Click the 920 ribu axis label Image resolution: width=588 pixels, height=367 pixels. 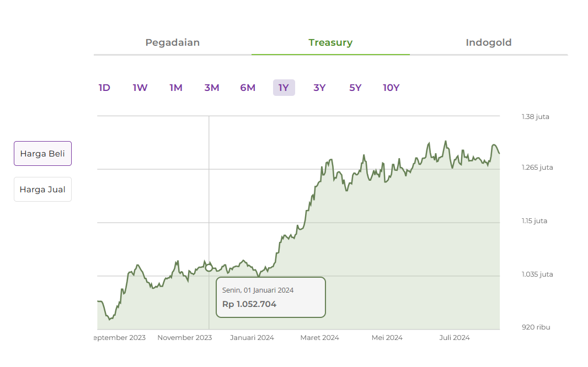(x=536, y=327)
